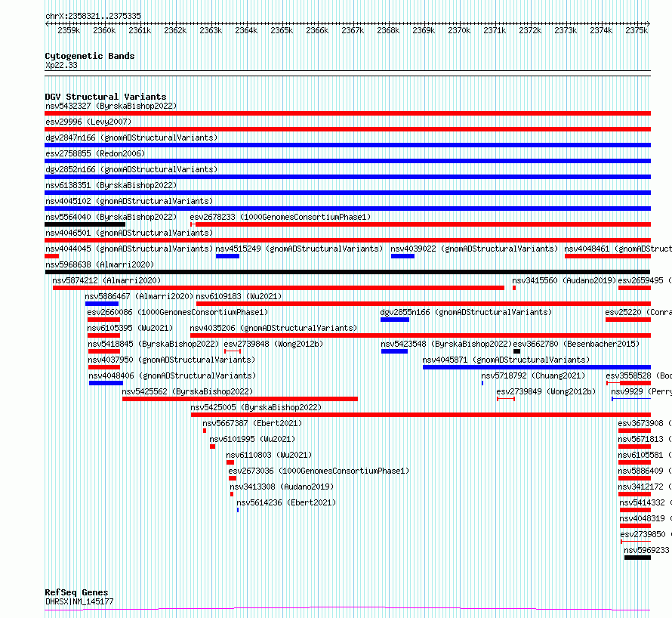Click the short red nsv4044045 bar
Viewport: 672px width, 618px height.
pos(51,256)
